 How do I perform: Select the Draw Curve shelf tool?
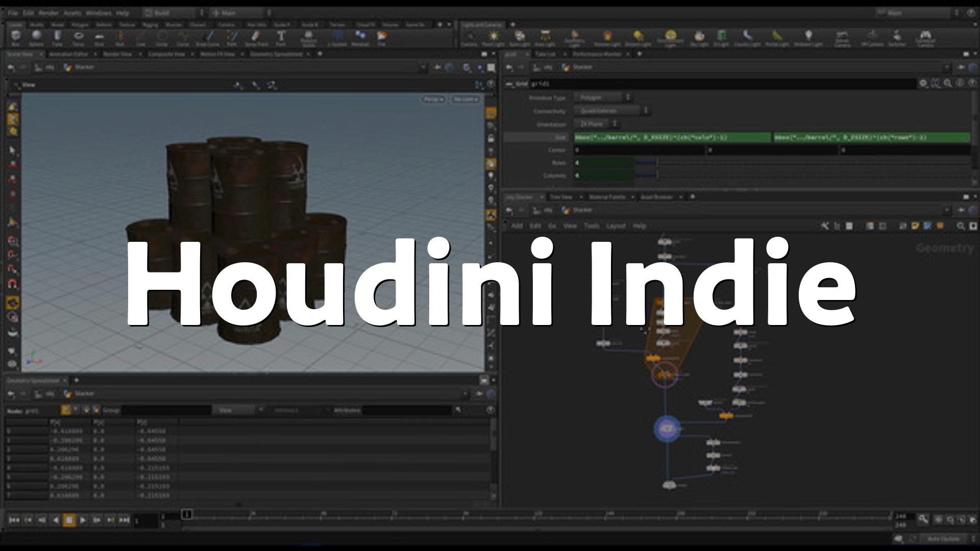click(x=207, y=38)
